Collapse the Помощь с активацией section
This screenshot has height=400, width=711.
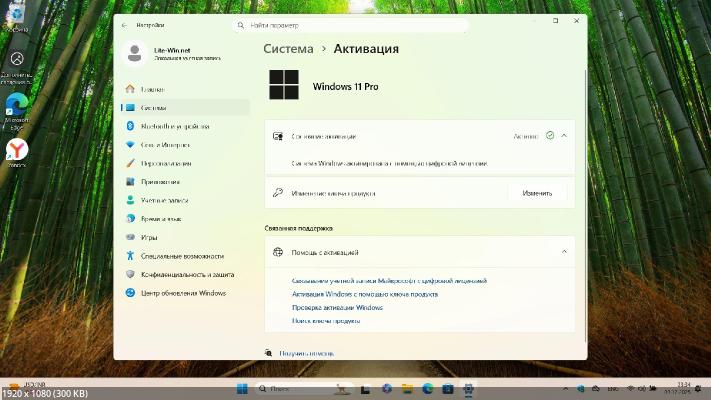564,252
